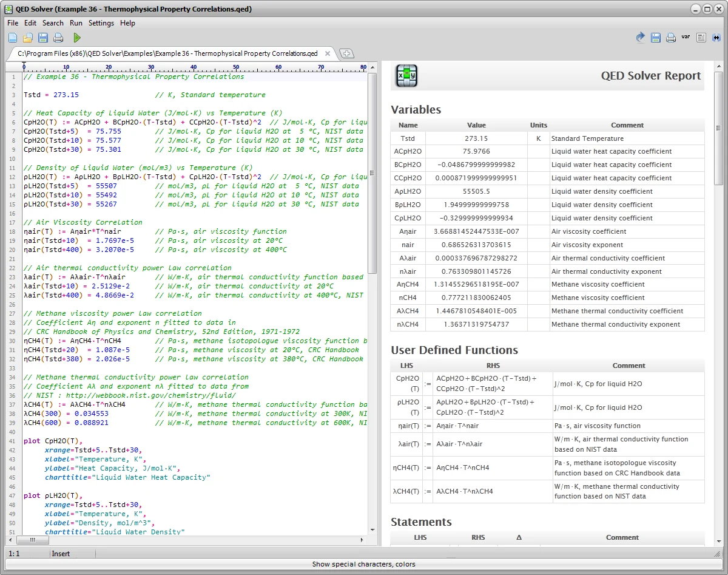Click the 'Name' column header in Variables

coord(408,125)
